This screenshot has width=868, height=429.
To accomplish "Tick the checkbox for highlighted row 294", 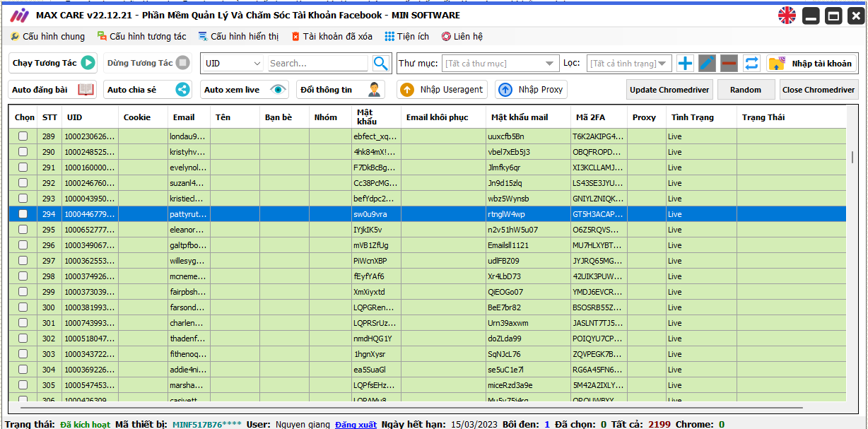I will pos(23,214).
